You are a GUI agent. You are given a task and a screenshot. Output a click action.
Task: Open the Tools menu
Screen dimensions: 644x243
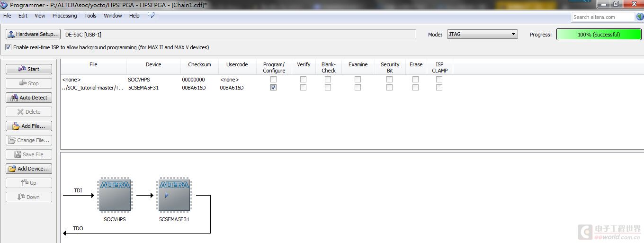[90, 16]
